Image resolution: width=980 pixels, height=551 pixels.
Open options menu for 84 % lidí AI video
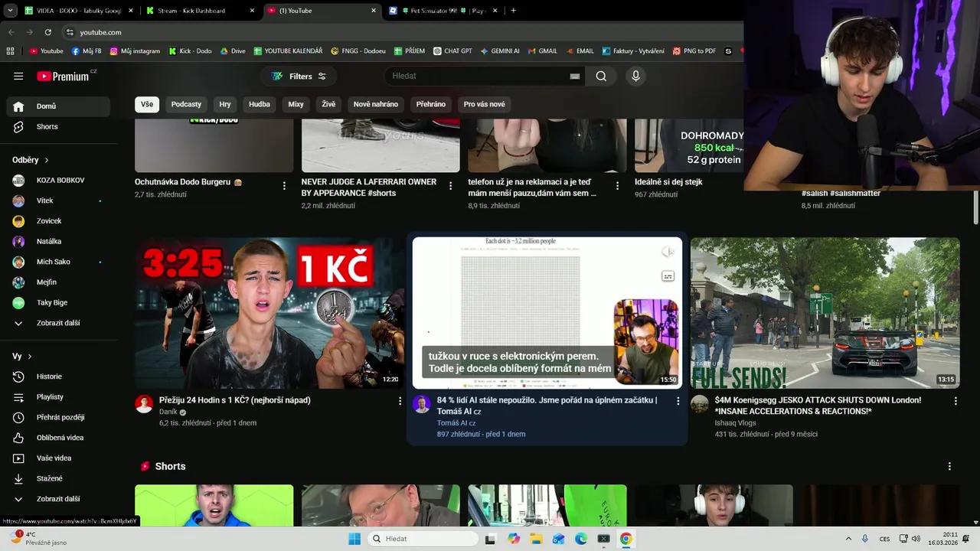tap(678, 400)
